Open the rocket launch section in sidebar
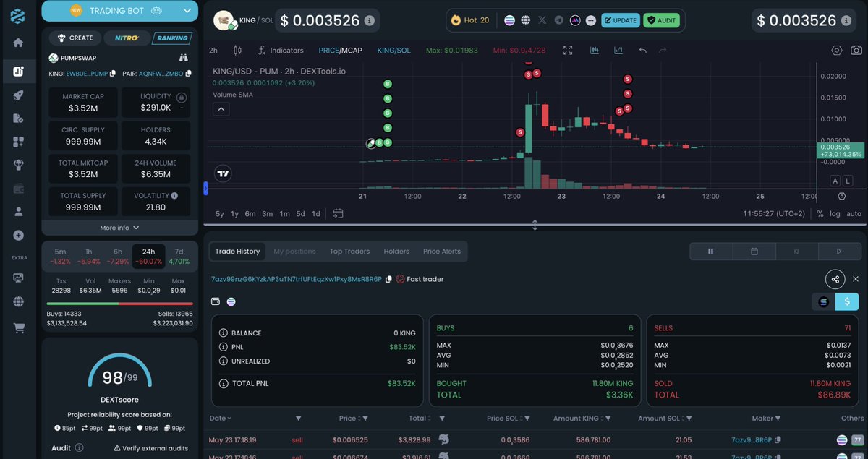Viewport: 868px width, 459px height. coord(18,95)
